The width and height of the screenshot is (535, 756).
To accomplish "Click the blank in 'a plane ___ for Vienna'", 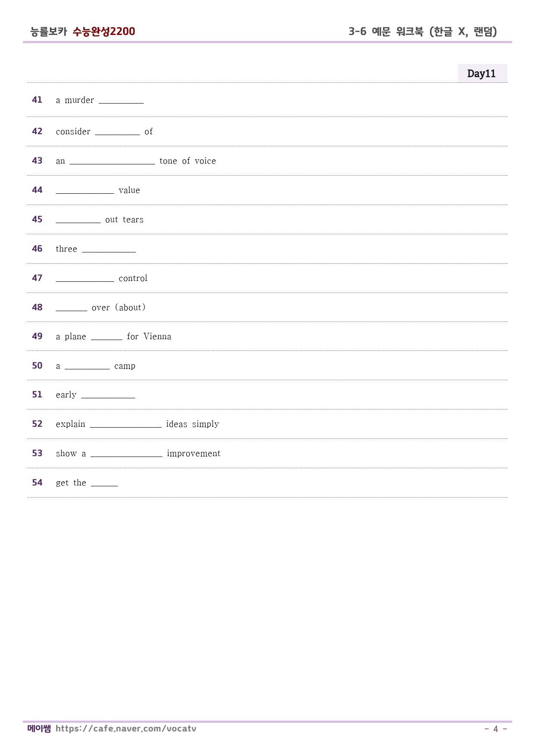I will click(107, 339).
